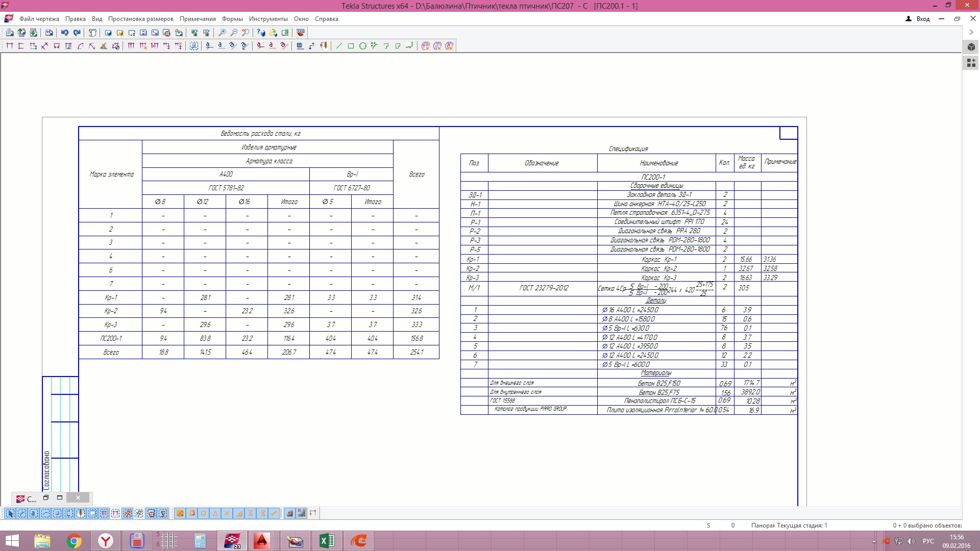Screen dimensions: 980x551
Task: Restore the minimized drawing window tab
Action: [x=45, y=498]
